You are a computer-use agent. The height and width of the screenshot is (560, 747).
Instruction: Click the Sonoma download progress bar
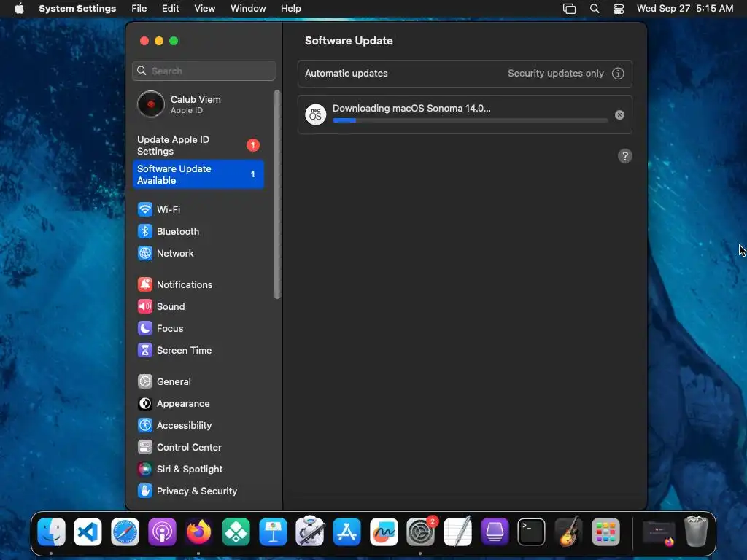pos(471,120)
